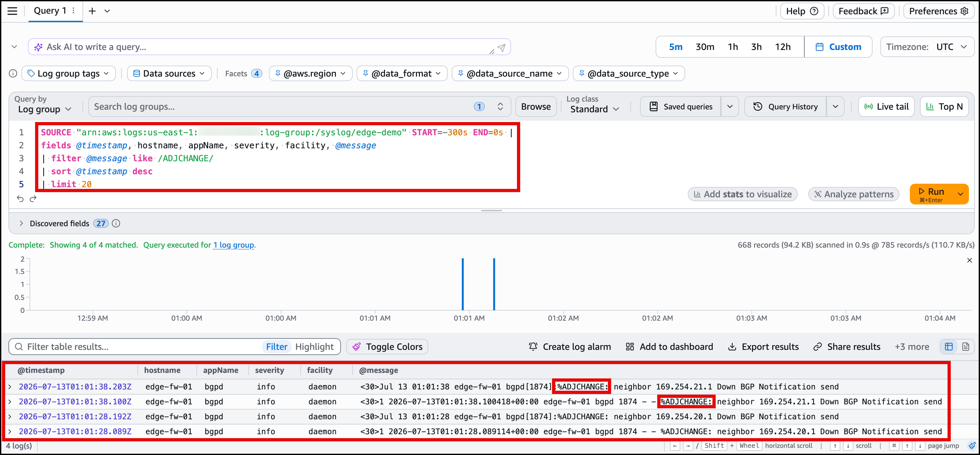The image size is (980, 455).
Task: Expand the 01:01:28.089Z log row
Action: click(x=10, y=432)
